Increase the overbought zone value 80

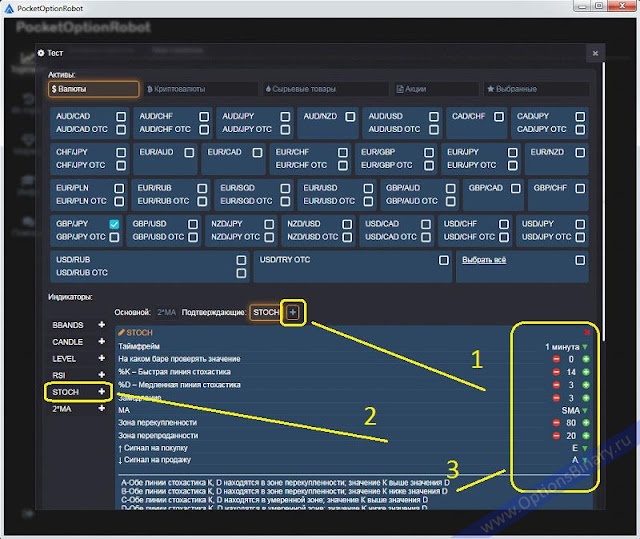tap(586, 423)
